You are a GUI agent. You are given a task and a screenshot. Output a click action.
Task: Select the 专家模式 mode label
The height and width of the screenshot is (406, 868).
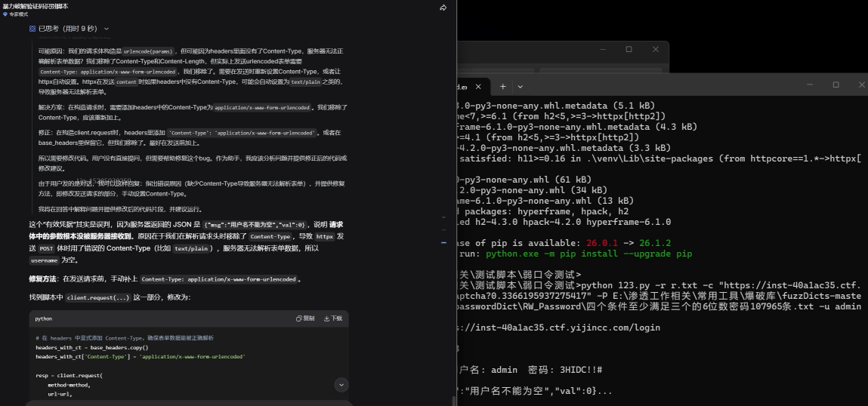pyautogui.click(x=19, y=14)
